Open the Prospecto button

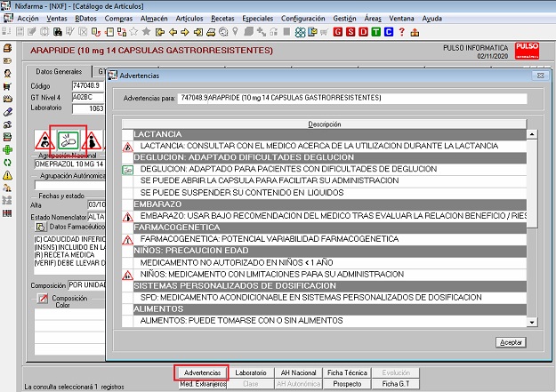coord(347,384)
